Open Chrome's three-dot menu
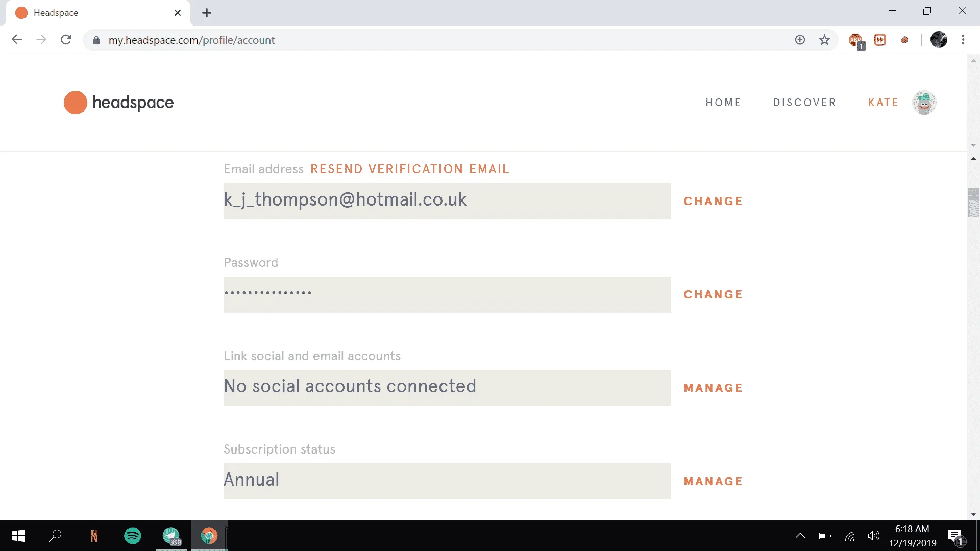This screenshot has width=980, height=551. click(963, 40)
